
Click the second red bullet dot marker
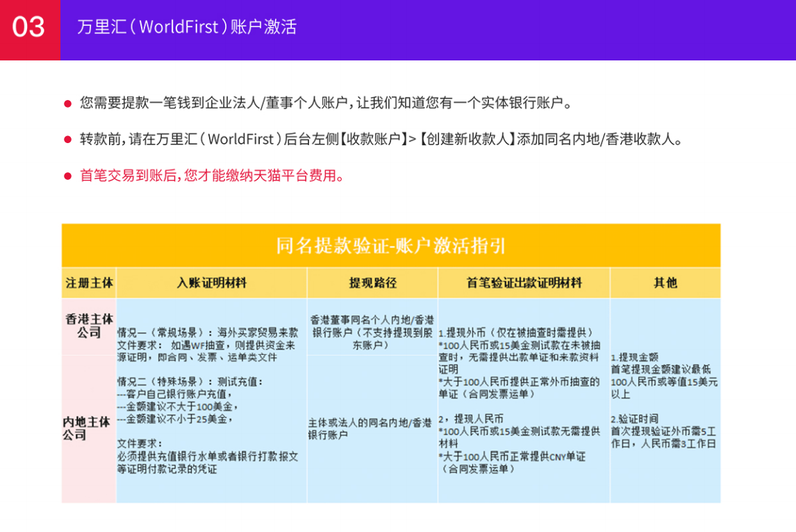(69, 140)
